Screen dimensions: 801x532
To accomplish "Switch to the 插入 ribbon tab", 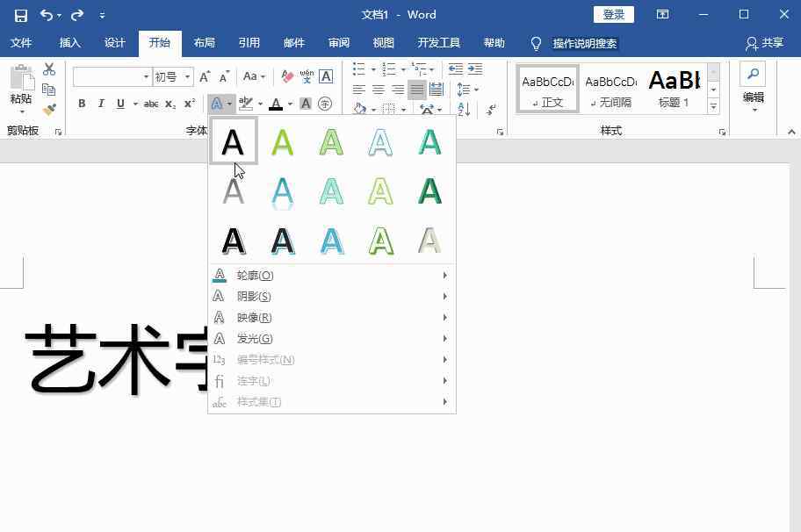I will [69, 43].
